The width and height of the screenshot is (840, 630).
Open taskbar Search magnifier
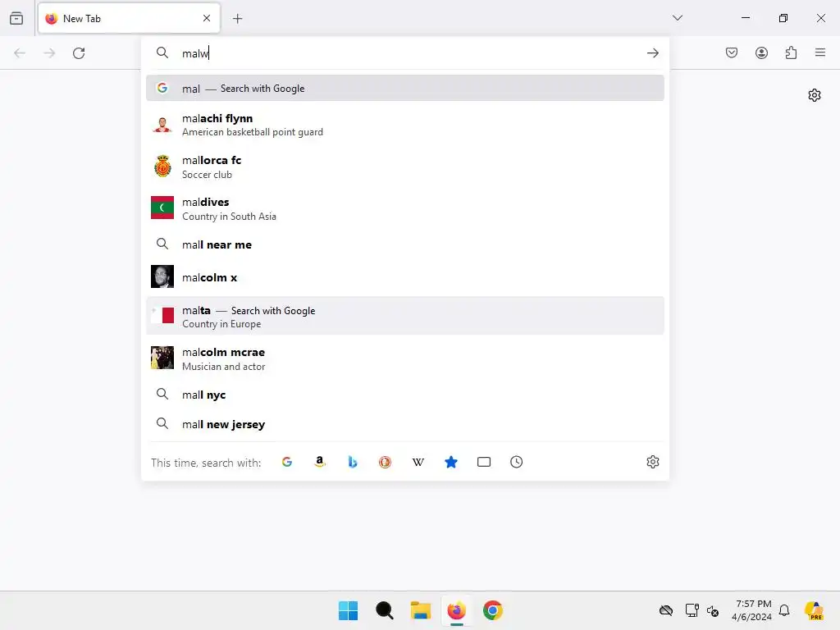384,610
